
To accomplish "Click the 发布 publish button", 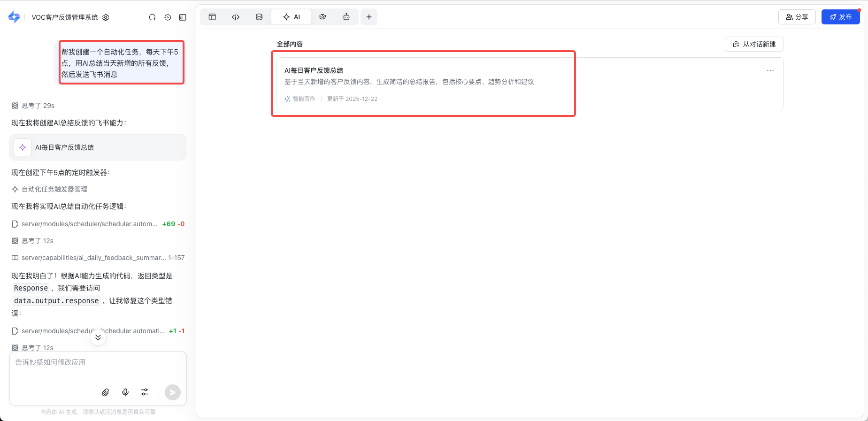I will click(x=840, y=17).
